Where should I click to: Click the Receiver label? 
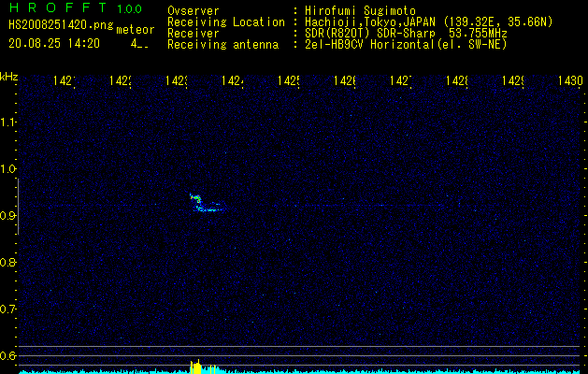pos(194,34)
